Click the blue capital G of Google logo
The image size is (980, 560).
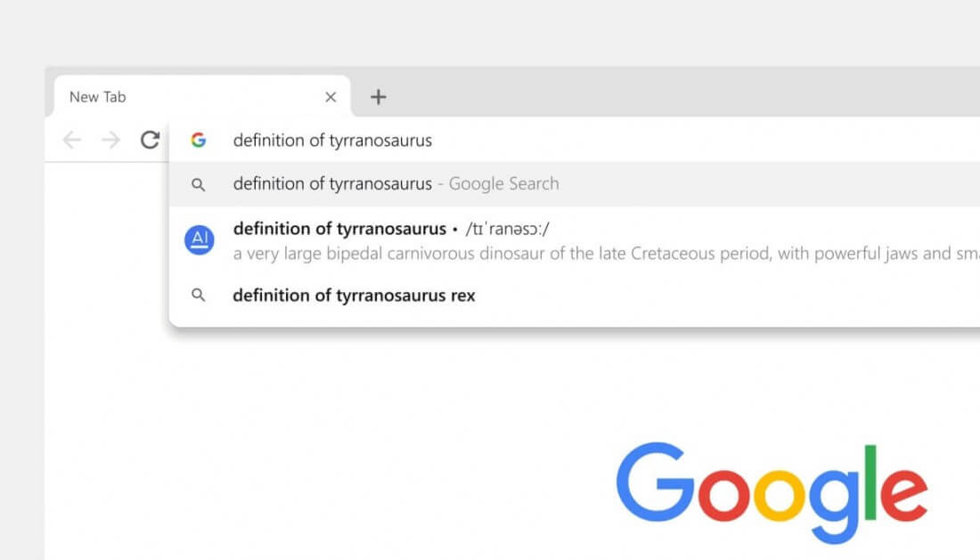655,482
